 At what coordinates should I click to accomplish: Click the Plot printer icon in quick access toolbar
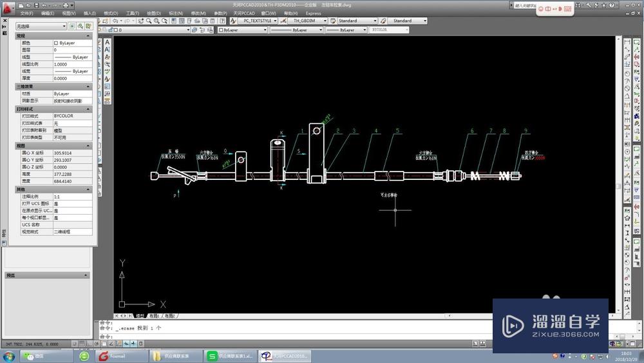65,6
